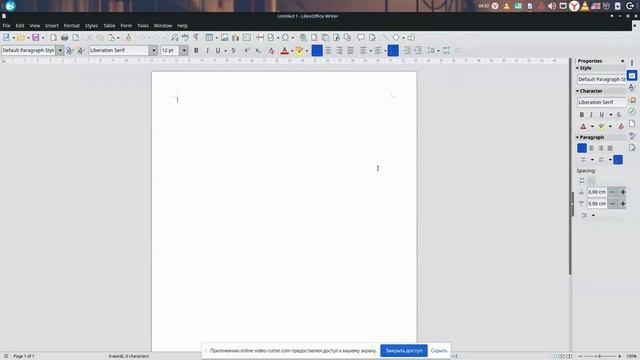
Task: Toggle Justified alignment in the toolbar
Action: 350,51
